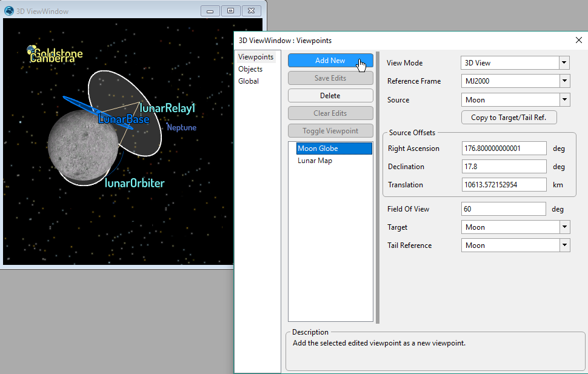588x374 pixels.
Task: Click the 3D ViewWindow globe app icon
Action: 9,11
